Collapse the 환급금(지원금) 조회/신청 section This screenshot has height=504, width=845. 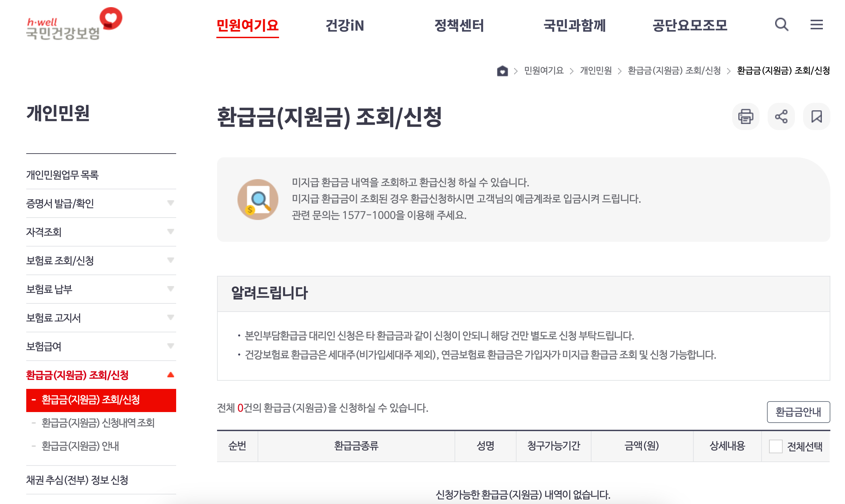pos(101,375)
